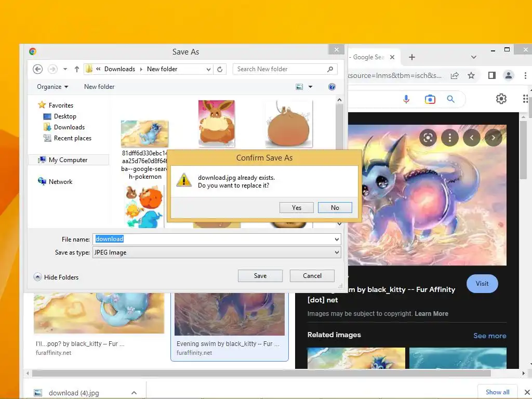Viewport: 532px width, 399px height.
Task: Click Lens icon on image preview
Action: 428,138
